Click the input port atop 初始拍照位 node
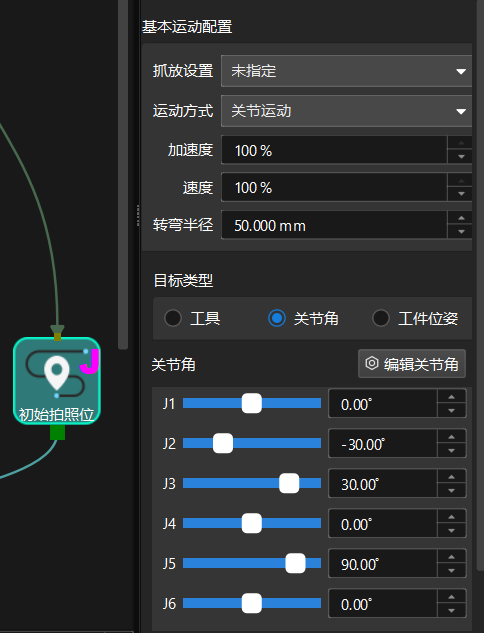 (x=57, y=336)
